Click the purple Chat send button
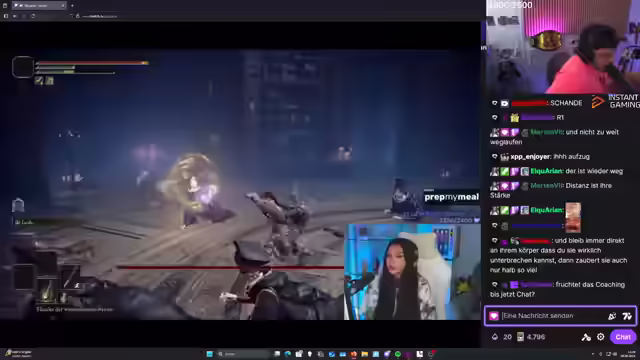 click(623, 337)
